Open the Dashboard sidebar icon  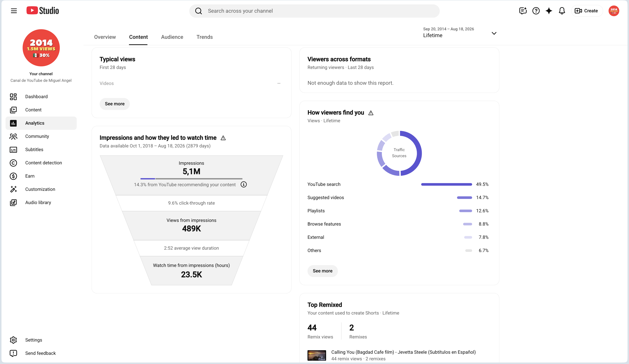pyautogui.click(x=13, y=97)
